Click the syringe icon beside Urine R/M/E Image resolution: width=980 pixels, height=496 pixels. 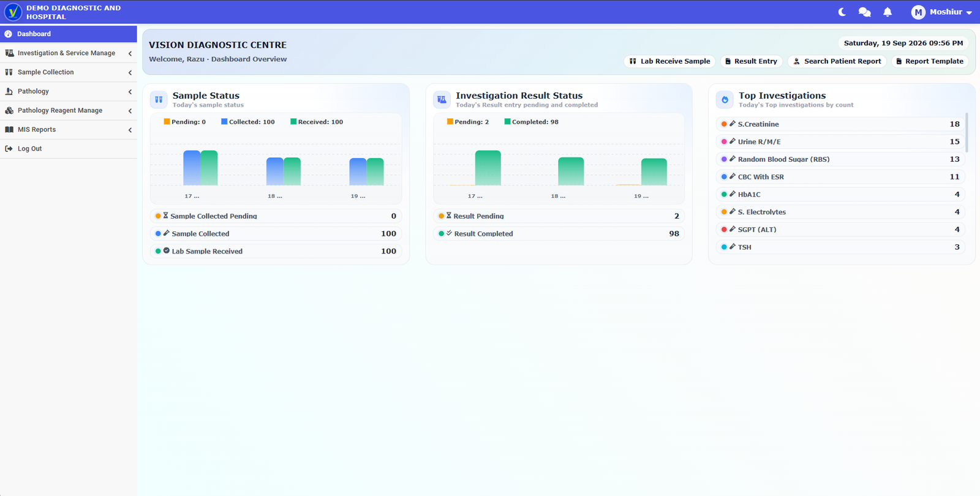(732, 141)
